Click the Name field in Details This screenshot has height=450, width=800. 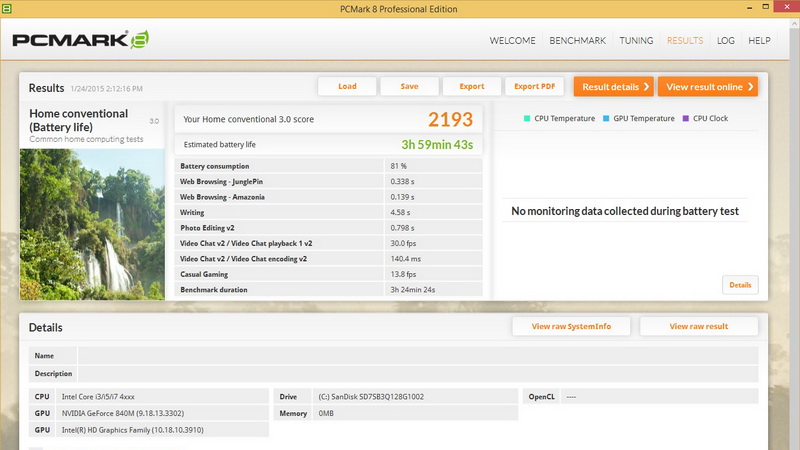click(418, 356)
